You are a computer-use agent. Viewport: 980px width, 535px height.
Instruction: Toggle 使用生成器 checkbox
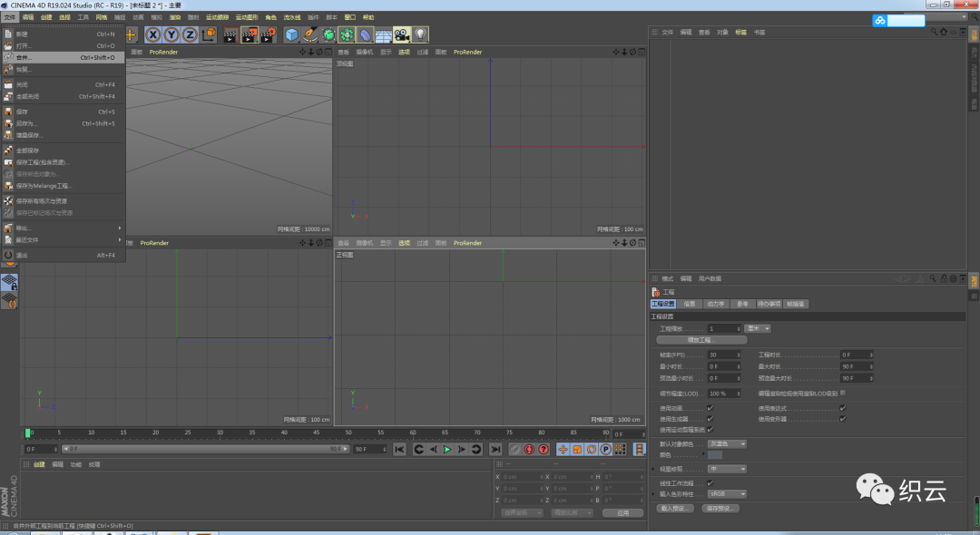[710, 418]
